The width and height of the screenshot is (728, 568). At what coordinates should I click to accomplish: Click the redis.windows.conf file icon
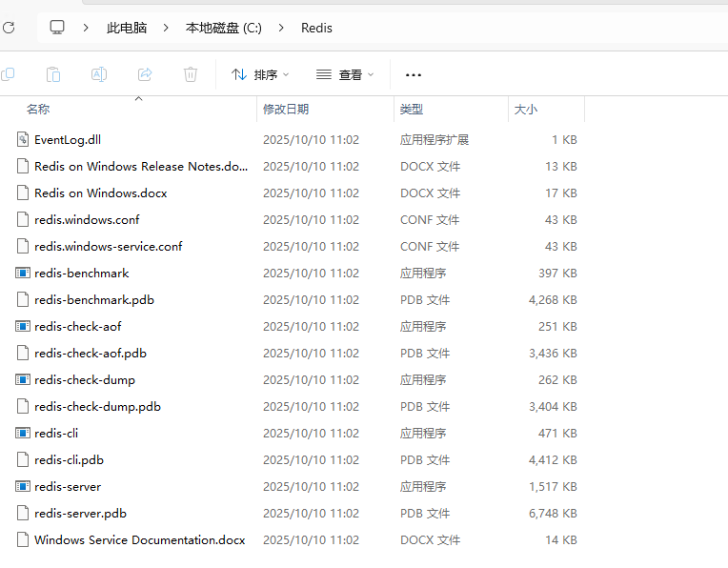(23, 219)
